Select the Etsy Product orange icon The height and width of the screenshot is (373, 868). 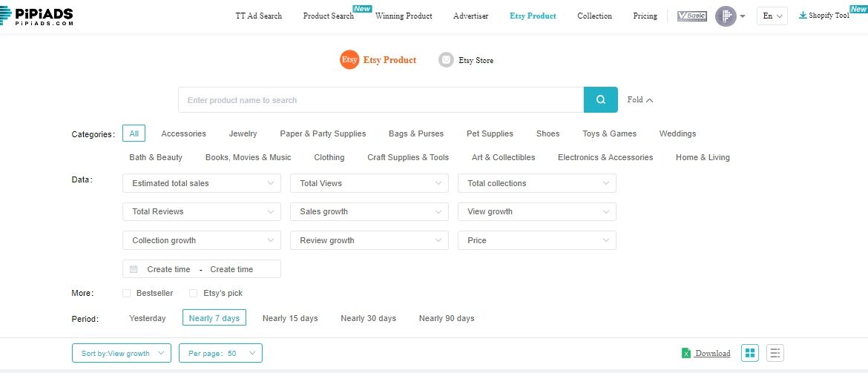point(349,60)
